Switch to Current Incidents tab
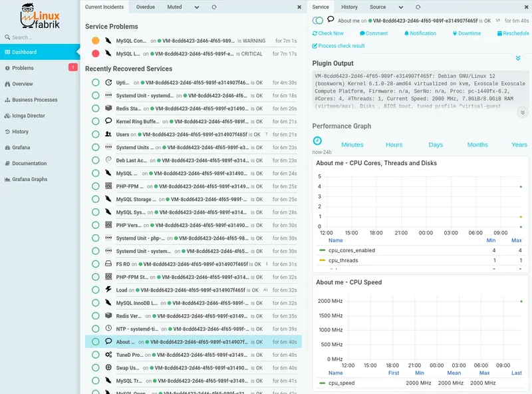 click(104, 7)
